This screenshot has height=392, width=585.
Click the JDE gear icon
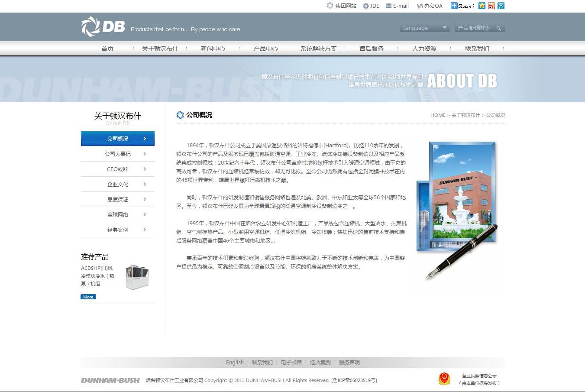[366, 6]
